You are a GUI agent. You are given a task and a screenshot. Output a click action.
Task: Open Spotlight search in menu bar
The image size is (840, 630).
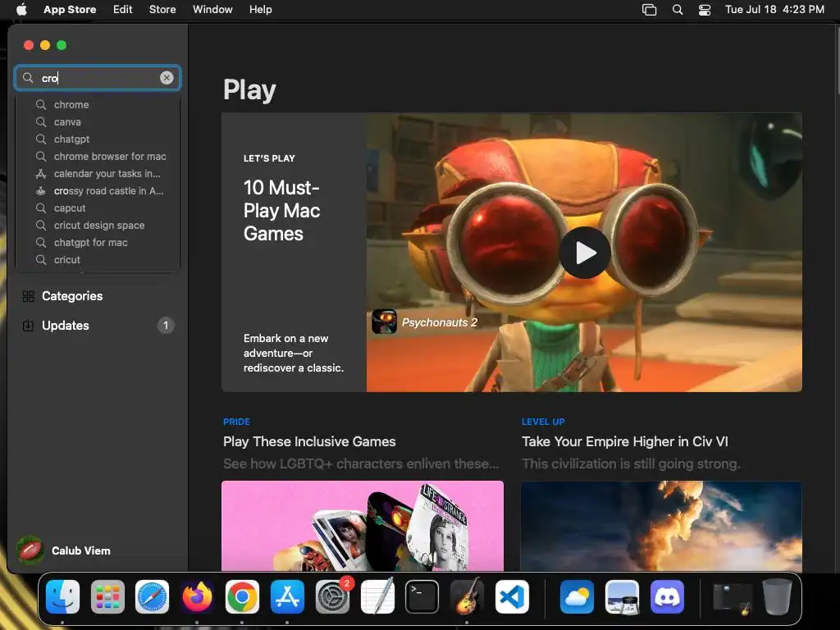pos(677,9)
